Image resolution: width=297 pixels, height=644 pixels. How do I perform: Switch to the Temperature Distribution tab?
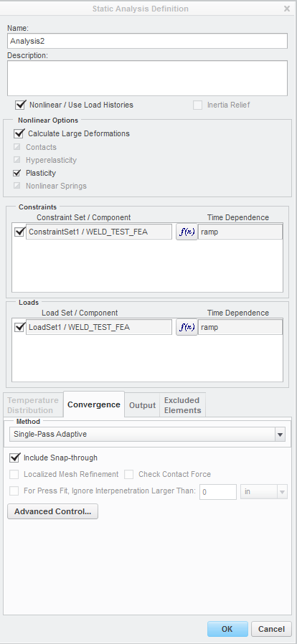[x=33, y=405]
